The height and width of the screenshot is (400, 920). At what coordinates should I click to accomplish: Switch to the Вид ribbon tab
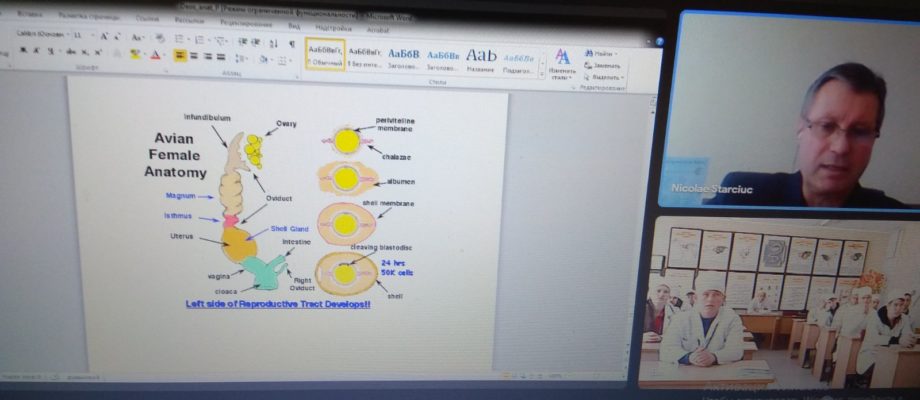[294, 26]
